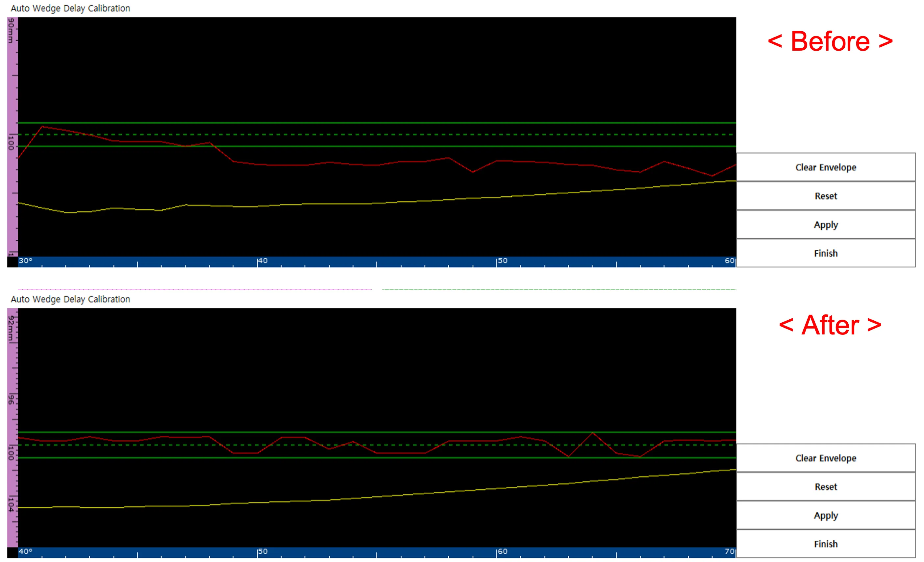This screenshot has width=924, height=562.
Task: Click Finish in the Before panel
Action: tap(825, 253)
